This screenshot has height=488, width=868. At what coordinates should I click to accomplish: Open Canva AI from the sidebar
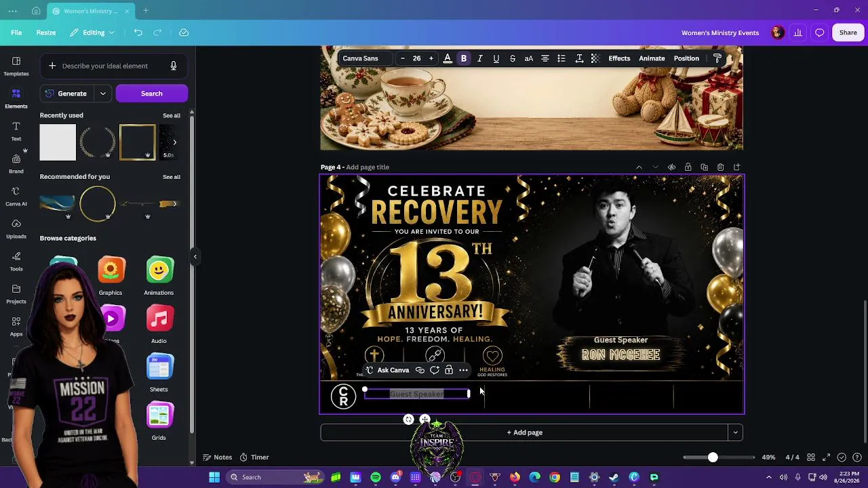pyautogui.click(x=16, y=196)
